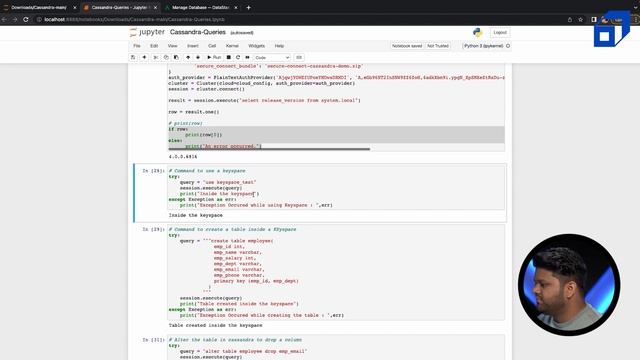This screenshot has width=640, height=360.
Task: Open the File menu
Action: 137,46
